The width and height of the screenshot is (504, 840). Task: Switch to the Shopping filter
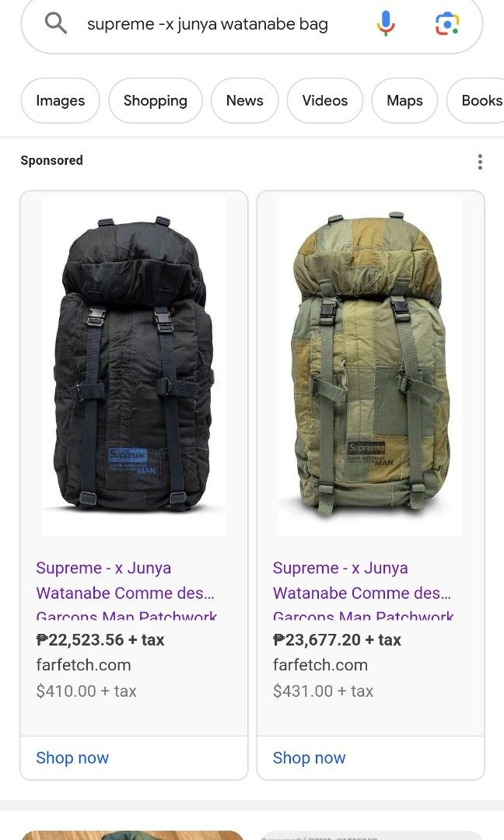coord(156,100)
